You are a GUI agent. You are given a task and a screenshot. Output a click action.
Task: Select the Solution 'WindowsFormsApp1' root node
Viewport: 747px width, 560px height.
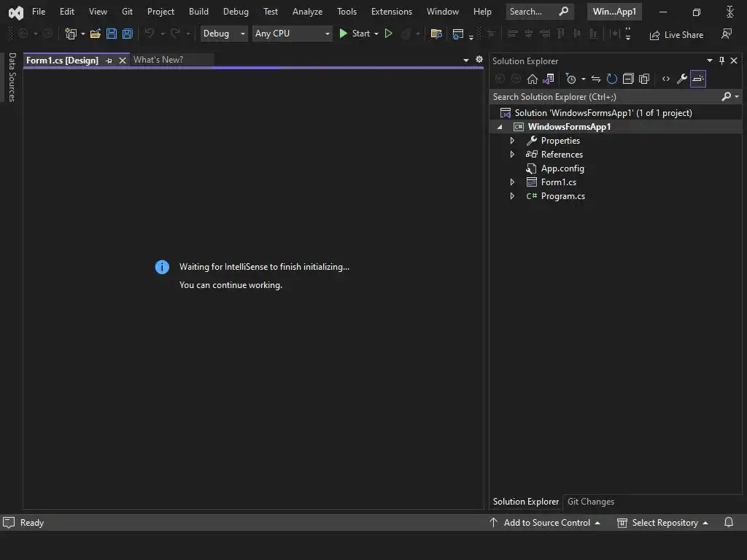pos(603,113)
